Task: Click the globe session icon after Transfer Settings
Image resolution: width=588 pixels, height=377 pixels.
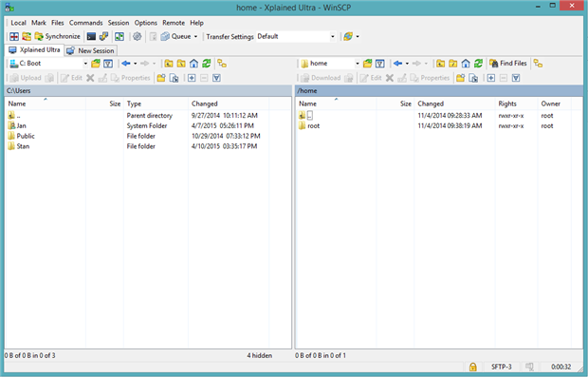Action: (348, 36)
